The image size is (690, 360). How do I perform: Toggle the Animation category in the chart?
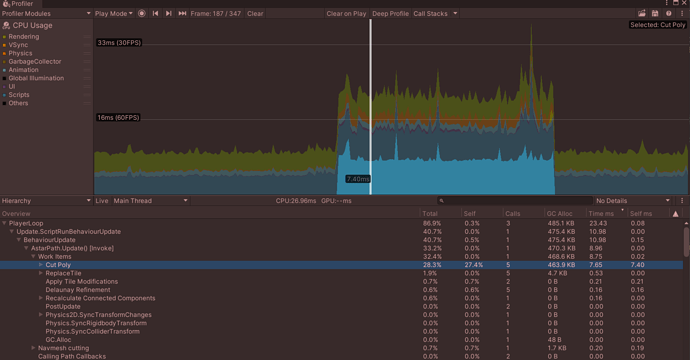(23, 70)
